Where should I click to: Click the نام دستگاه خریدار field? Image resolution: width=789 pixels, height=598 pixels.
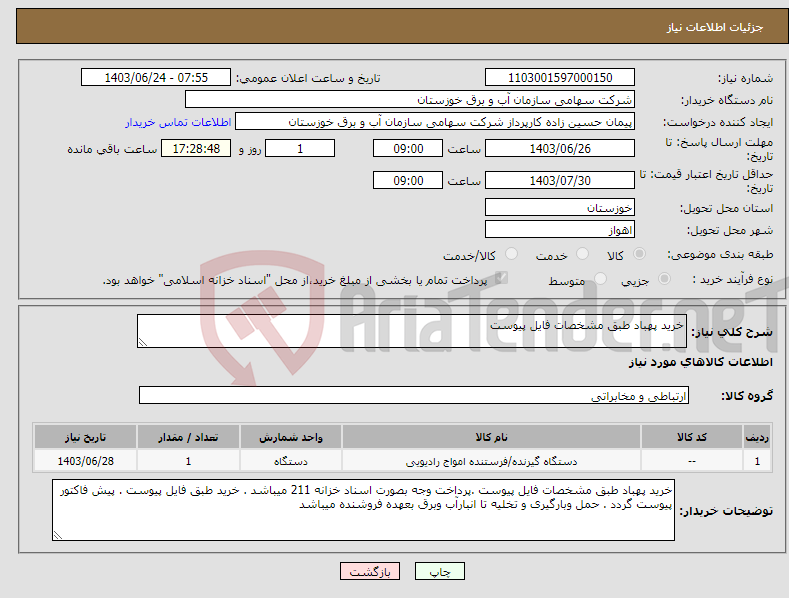[x=410, y=100]
